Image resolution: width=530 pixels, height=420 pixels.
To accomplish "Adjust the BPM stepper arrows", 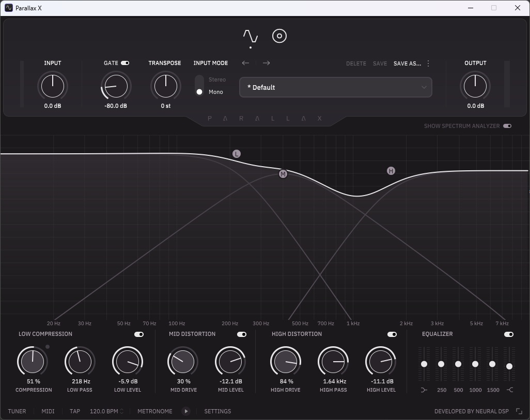I will click(x=122, y=411).
